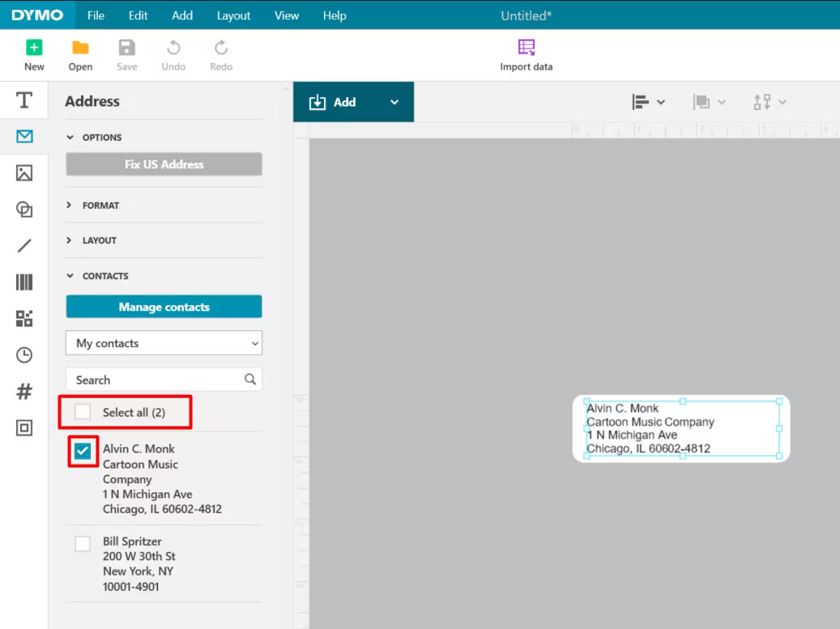Open the Layout menu
The width and height of the screenshot is (840, 629).
[233, 15]
